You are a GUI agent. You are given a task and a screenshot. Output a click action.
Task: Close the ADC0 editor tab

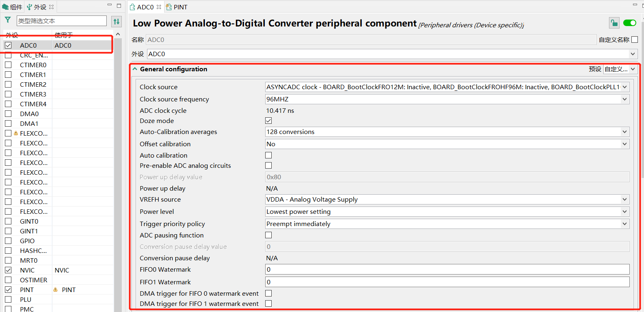pyautogui.click(x=159, y=7)
